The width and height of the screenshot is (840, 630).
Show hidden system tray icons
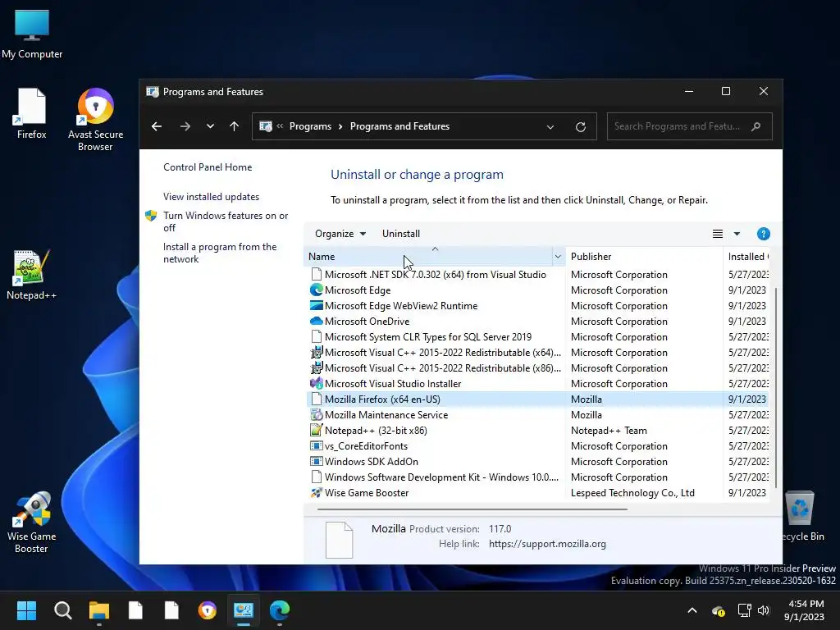click(692, 610)
